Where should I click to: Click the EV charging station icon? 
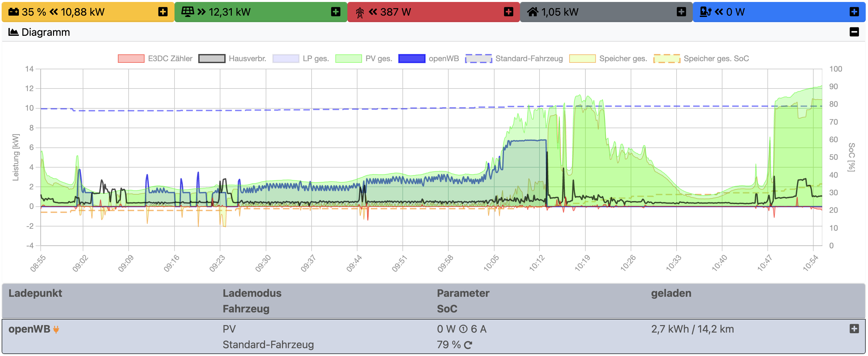(705, 12)
